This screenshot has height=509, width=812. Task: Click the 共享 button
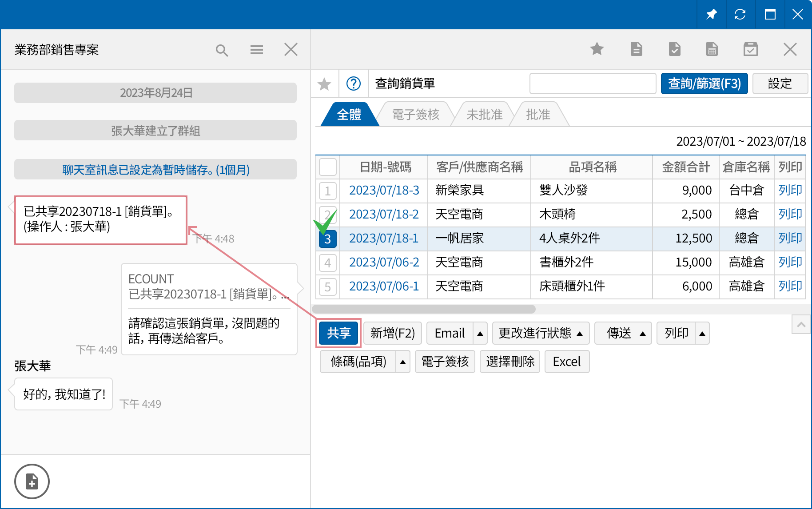click(338, 333)
